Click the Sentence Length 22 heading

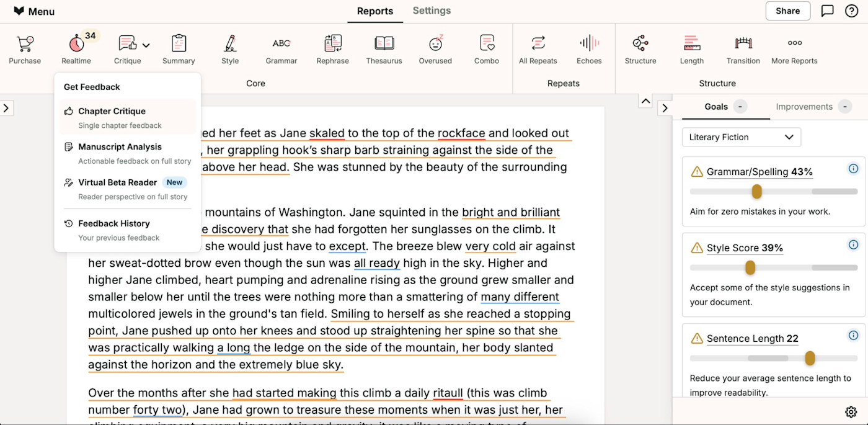(x=752, y=339)
